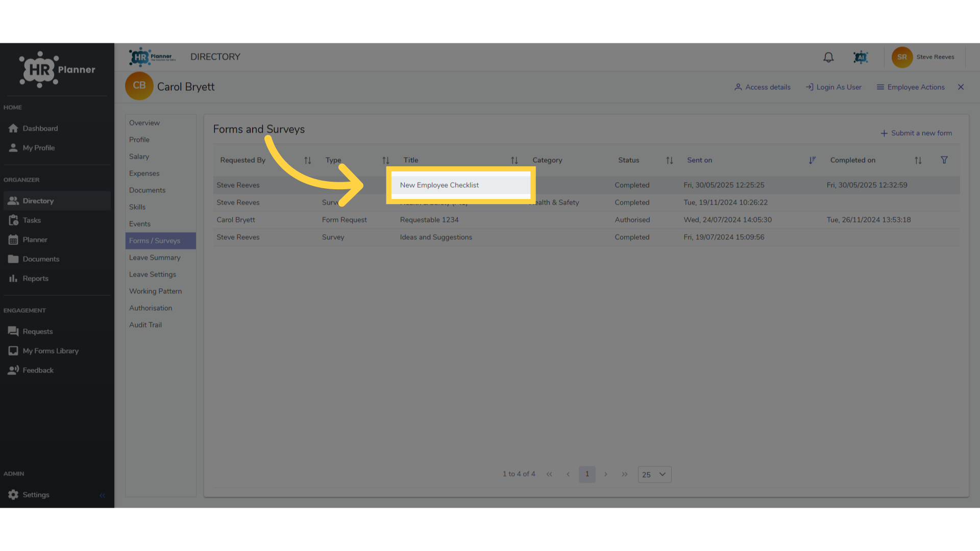
Task: Open Planner in sidebar
Action: (x=57, y=240)
